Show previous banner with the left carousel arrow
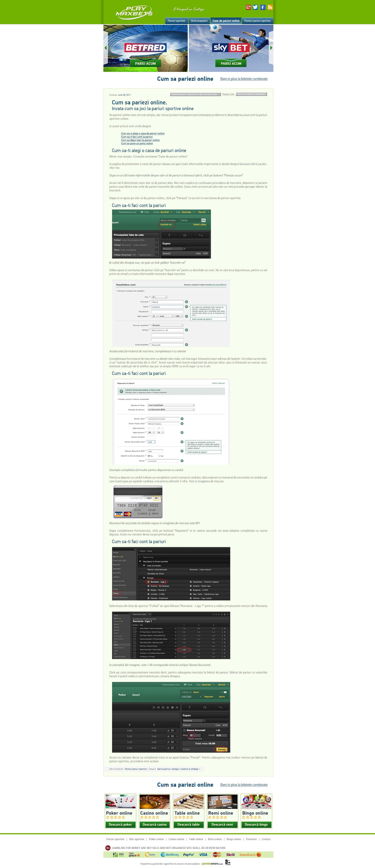The image size is (375, 868). 106,48
